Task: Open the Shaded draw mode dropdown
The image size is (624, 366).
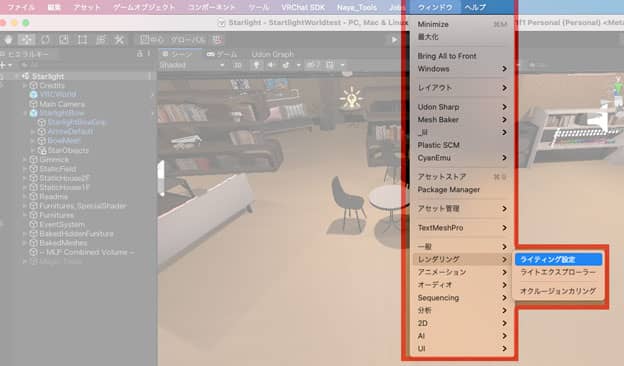Action: pyautogui.click(x=192, y=65)
